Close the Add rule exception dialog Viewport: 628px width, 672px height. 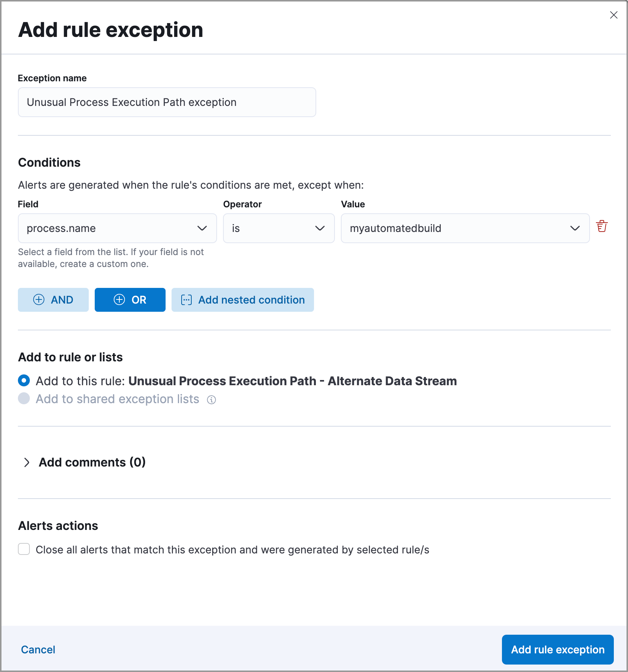tap(614, 15)
